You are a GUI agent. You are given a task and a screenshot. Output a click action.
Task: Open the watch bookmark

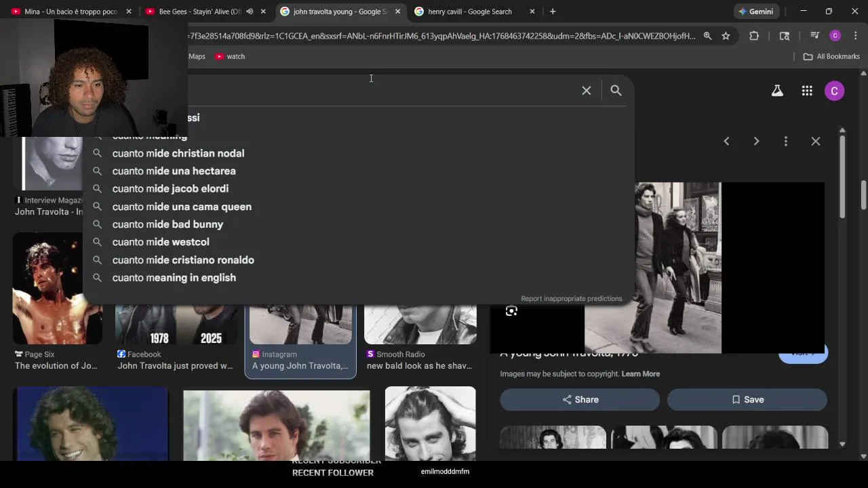click(x=230, y=56)
